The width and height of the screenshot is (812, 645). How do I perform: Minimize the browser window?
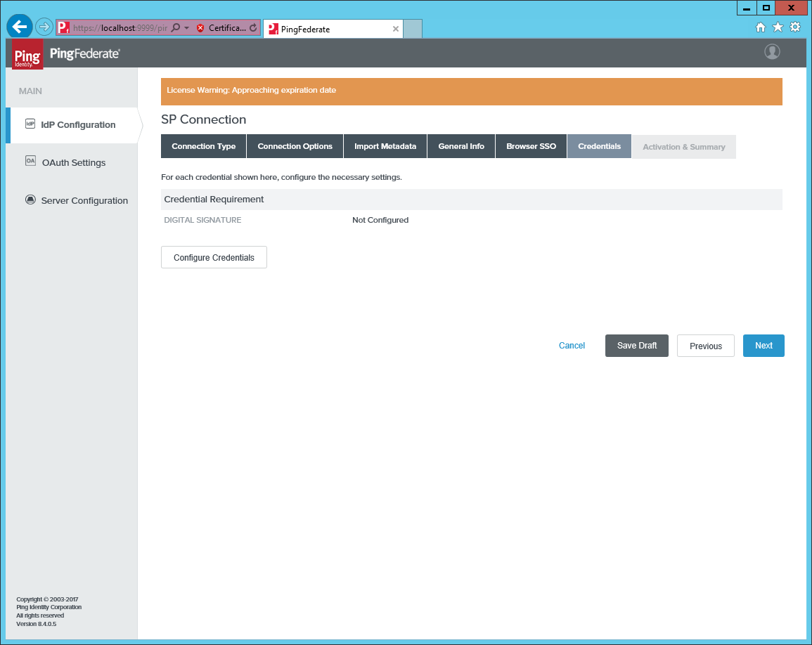(747, 8)
